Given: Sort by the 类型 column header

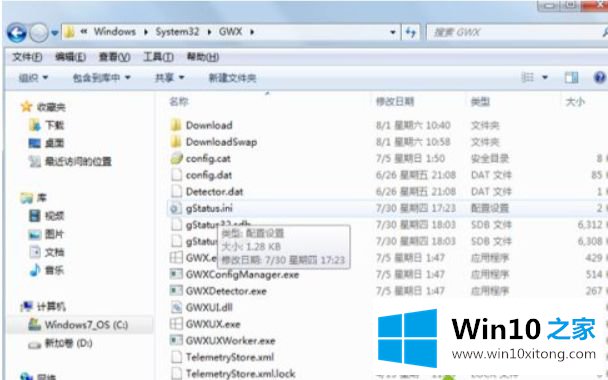Looking at the screenshot, I should 480,102.
